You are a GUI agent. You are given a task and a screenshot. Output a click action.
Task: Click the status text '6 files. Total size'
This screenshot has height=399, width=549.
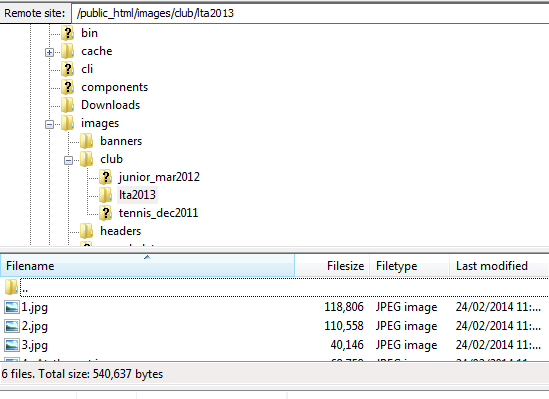coord(82,374)
